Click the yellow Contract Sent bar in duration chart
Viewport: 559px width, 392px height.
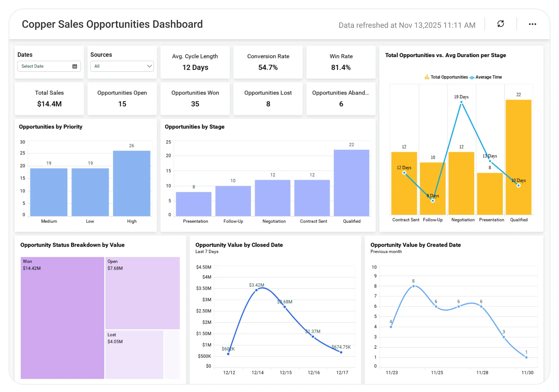pyautogui.click(x=404, y=183)
